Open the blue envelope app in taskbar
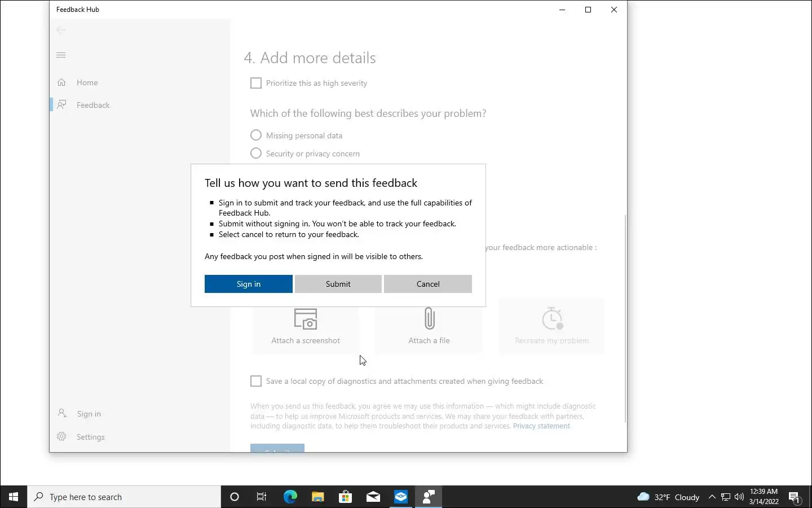This screenshot has width=812, height=508. point(401,497)
